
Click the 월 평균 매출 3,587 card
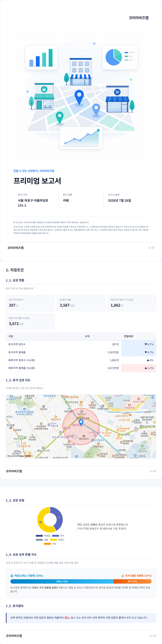(81, 303)
